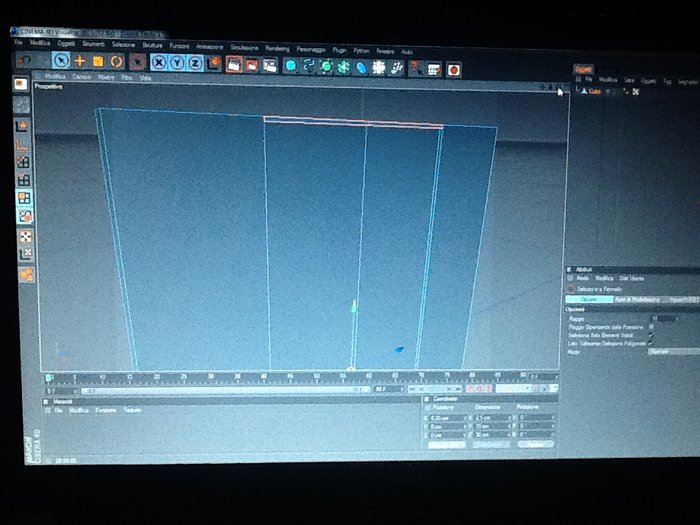The image size is (700, 525).
Task: Click the Render View clapperboard icon
Action: point(233,64)
